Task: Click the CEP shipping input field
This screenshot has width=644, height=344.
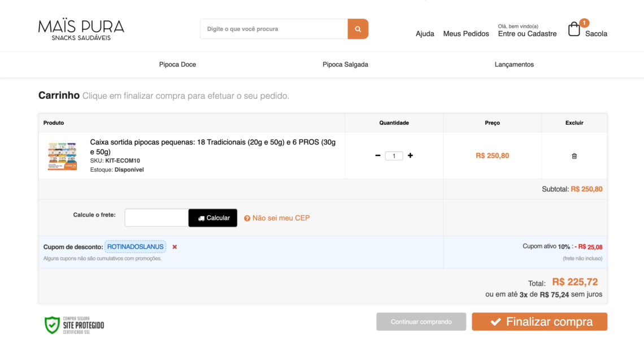Action: tap(156, 217)
